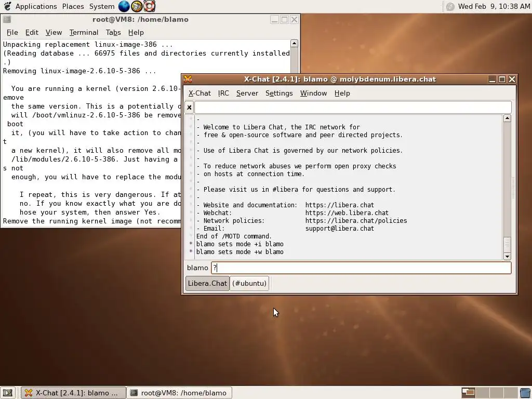This screenshot has width=532, height=399.
Task: Open the View menu in the terminal window
Action: pos(54,33)
